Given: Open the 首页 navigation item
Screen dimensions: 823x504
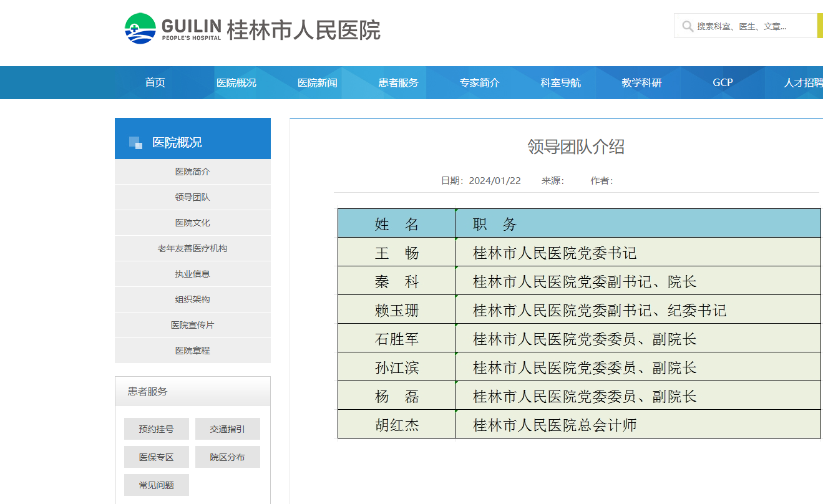Looking at the screenshot, I should [155, 82].
